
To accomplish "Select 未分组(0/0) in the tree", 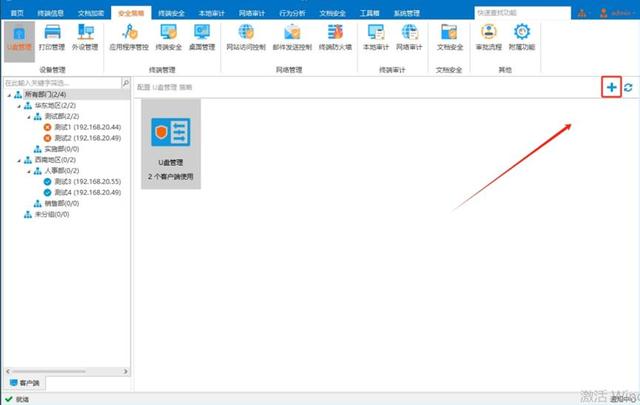I will (52, 214).
